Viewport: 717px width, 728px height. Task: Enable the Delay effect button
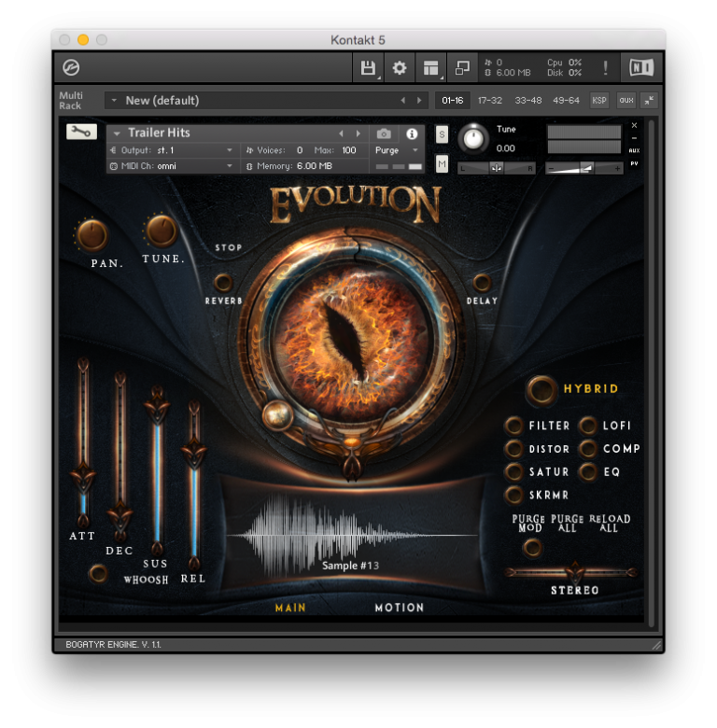(x=482, y=282)
